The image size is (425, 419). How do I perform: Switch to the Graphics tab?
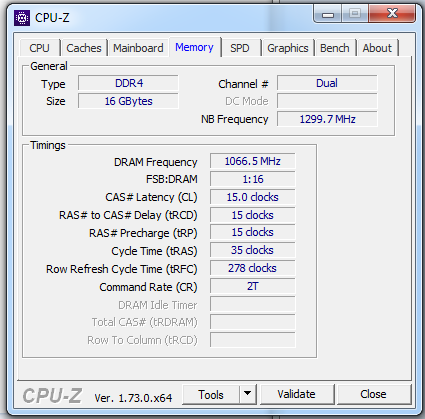click(x=288, y=48)
